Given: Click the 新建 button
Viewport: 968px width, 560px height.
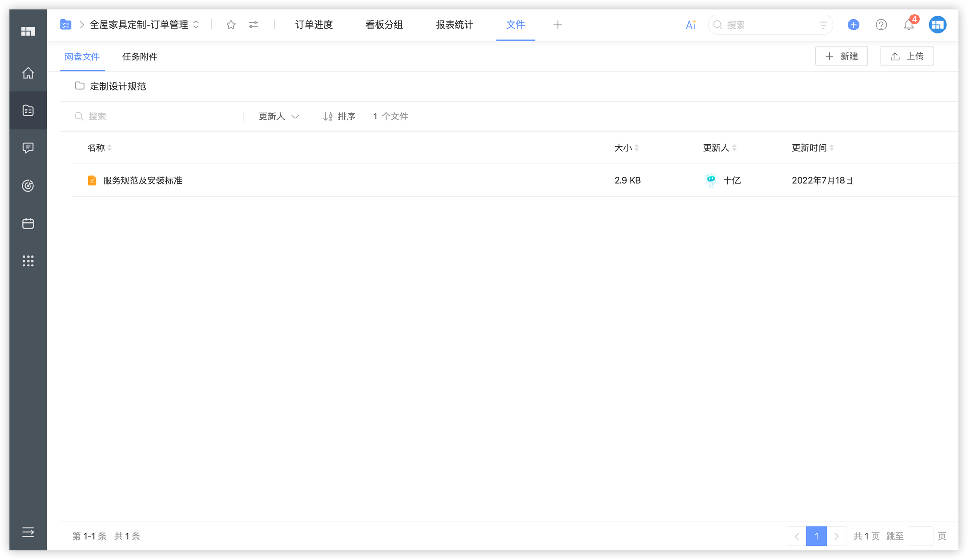Looking at the screenshot, I should pos(841,56).
